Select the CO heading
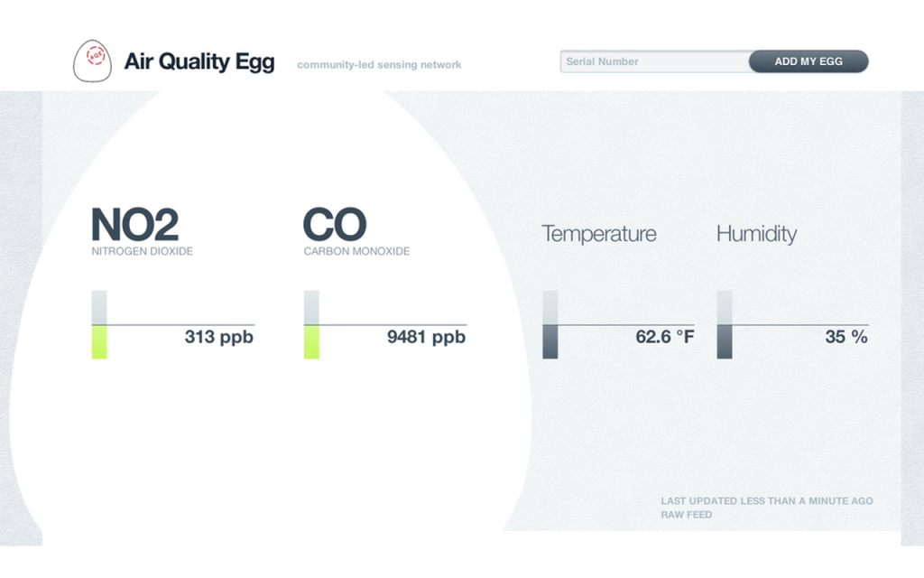 pyautogui.click(x=334, y=225)
